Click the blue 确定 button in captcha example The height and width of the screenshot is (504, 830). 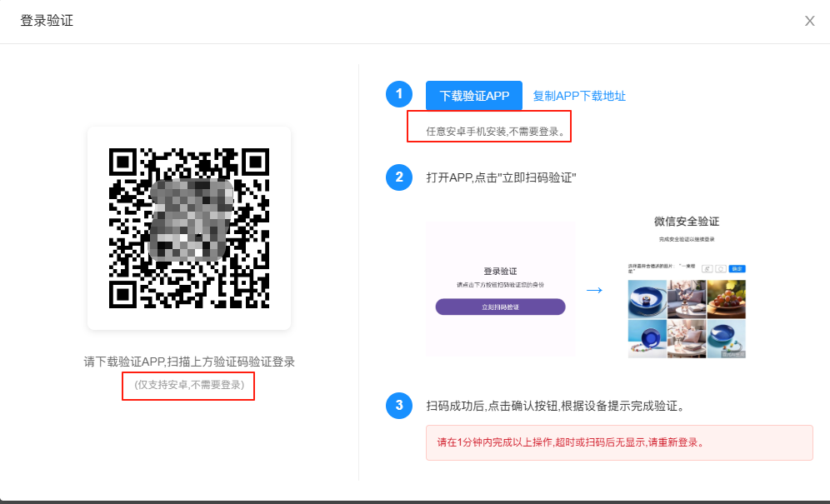(x=737, y=269)
